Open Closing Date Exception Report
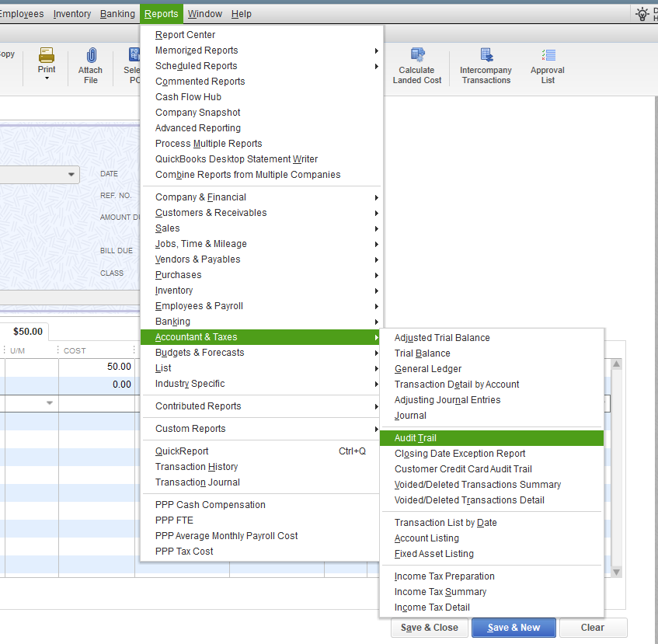The height and width of the screenshot is (644, 658). pos(492,454)
